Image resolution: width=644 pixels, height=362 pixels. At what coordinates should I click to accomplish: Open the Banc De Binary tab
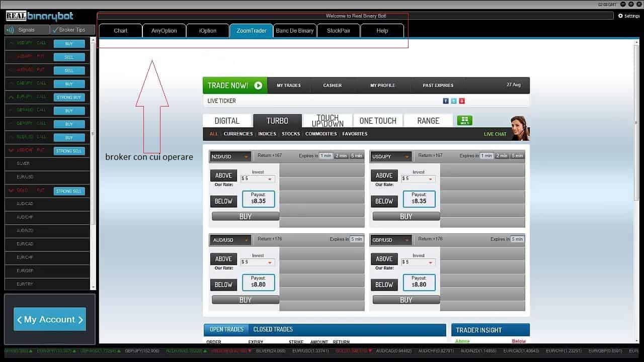click(x=295, y=31)
